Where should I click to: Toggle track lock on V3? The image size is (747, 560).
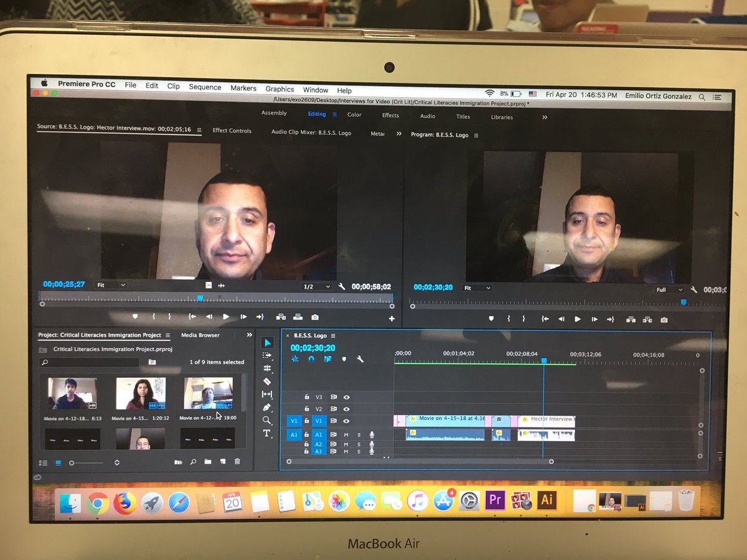tap(307, 396)
